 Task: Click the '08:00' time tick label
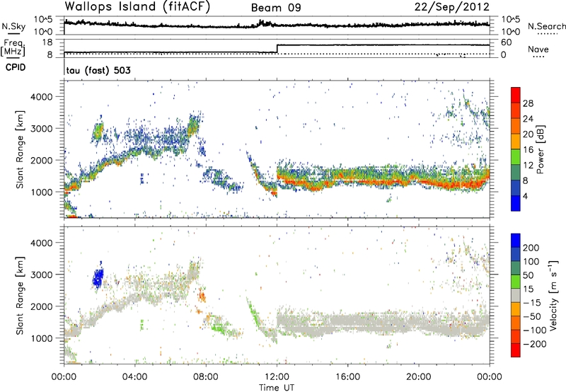pos(206,377)
